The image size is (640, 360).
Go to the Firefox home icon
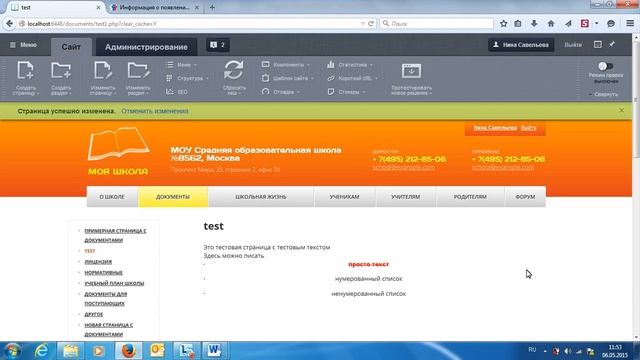(551, 24)
